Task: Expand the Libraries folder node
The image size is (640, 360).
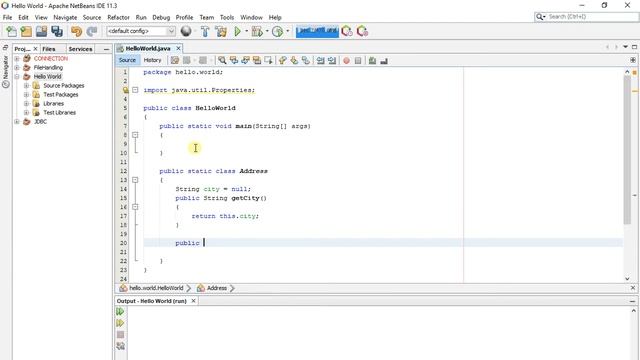Action: [x=26, y=103]
